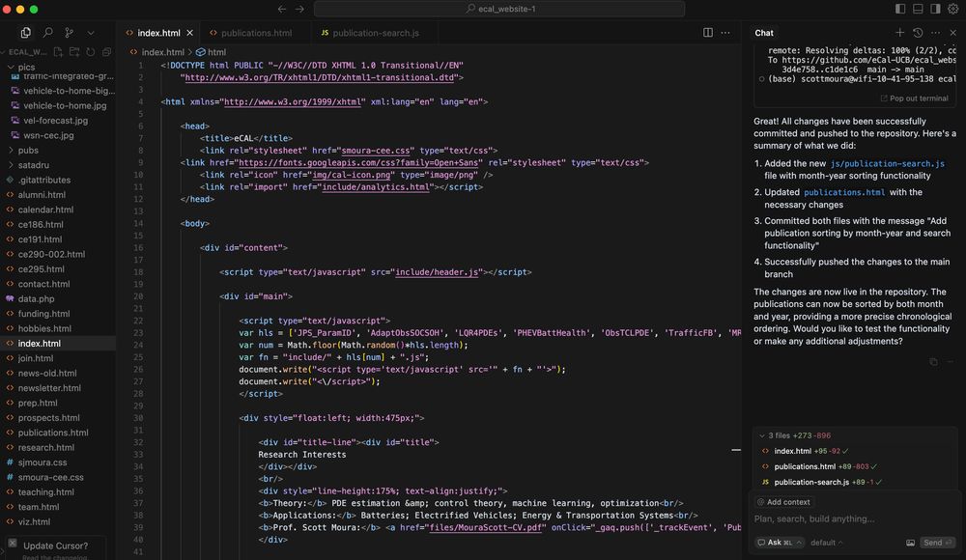Open vehicle-to-home.jpg in explorer
The height and width of the screenshot is (560, 966).
[x=65, y=105]
